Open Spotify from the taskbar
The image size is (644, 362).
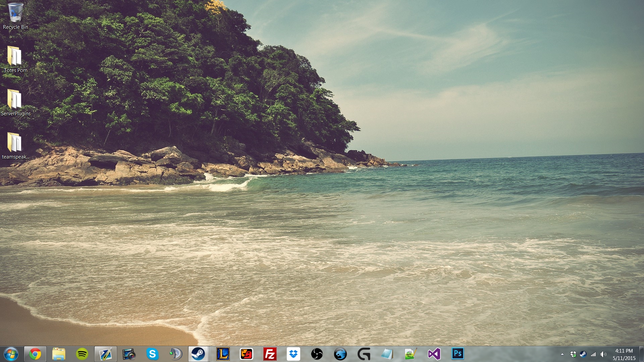click(x=82, y=354)
